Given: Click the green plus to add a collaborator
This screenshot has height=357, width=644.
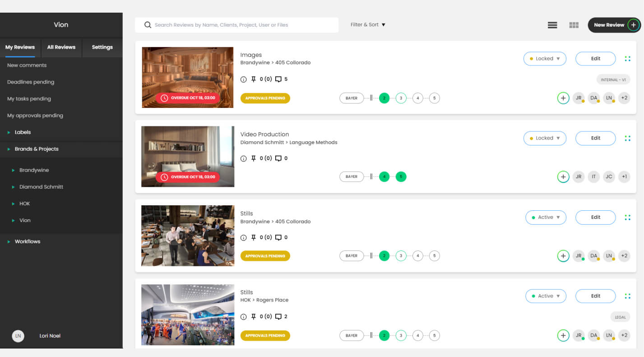Looking at the screenshot, I should 563,98.
